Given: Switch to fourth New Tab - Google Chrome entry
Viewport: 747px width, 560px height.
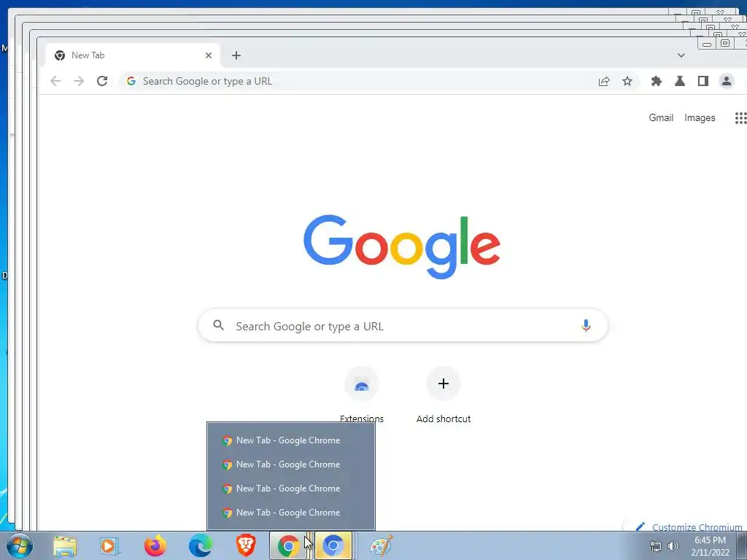Looking at the screenshot, I should [x=290, y=513].
